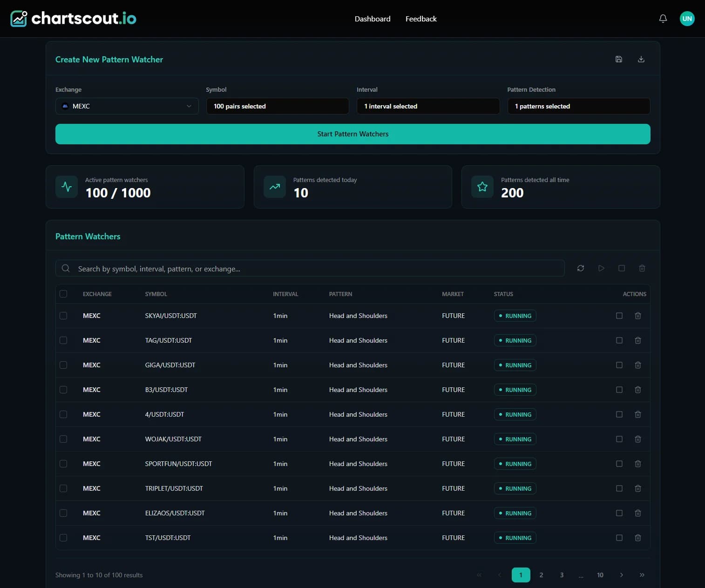This screenshot has height=588, width=705.
Task: Click the TRIPLET/USDT:USDT symbol cell
Action: click(x=174, y=488)
